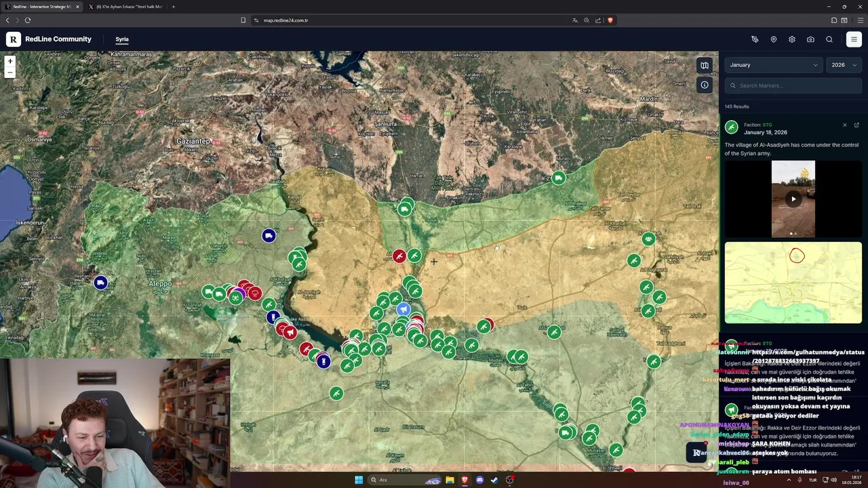This screenshot has width=868, height=488.
Task: Open Windows Start menu
Action: [358, 480]
